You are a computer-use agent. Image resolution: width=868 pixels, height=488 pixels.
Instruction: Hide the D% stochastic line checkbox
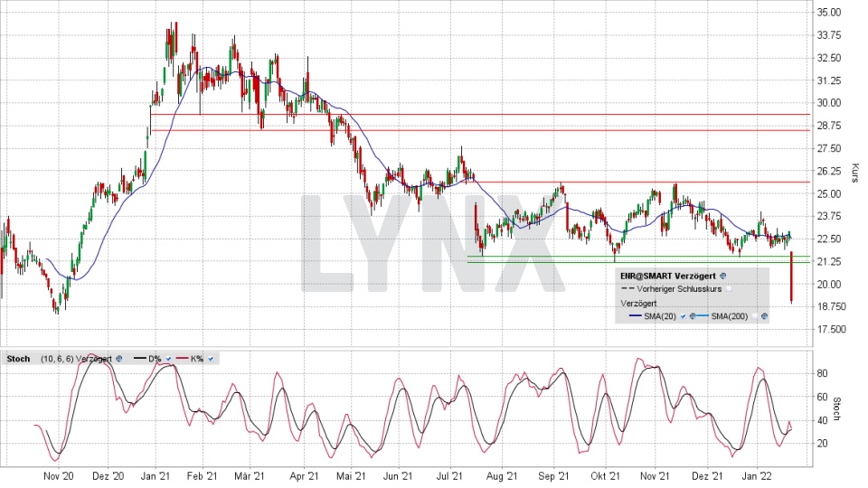tap(167, 359)
